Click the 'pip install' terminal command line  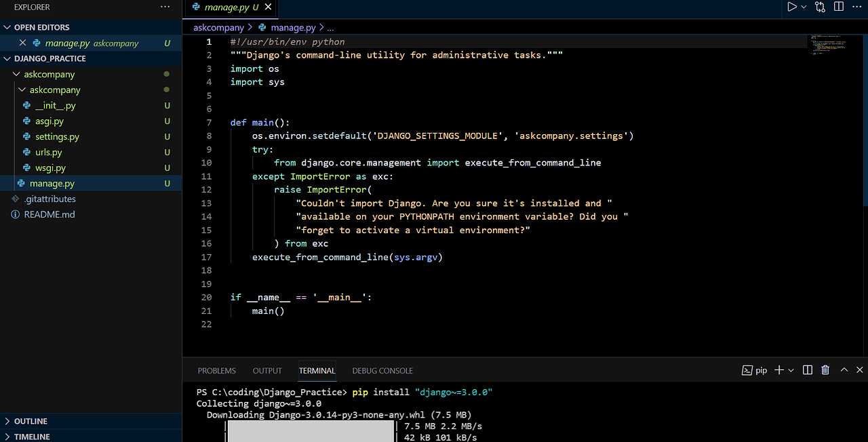344,392
